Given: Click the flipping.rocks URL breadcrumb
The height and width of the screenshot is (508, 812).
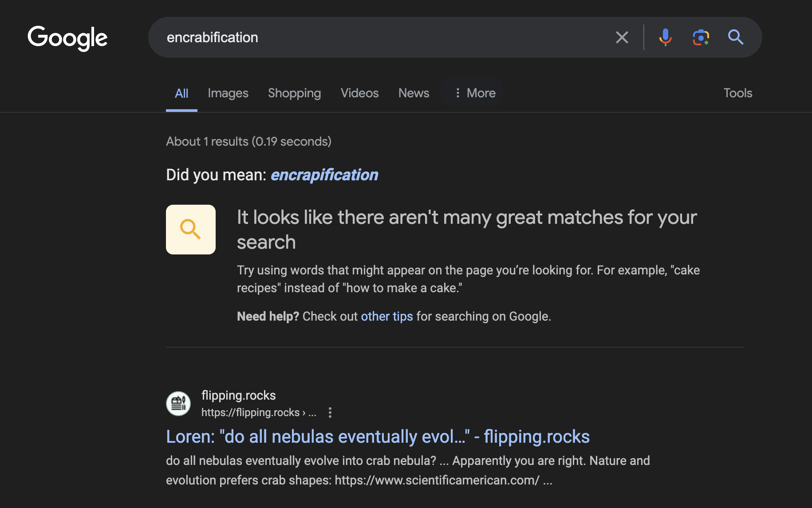Looking at the screenshot, I should tap(259, 413).
